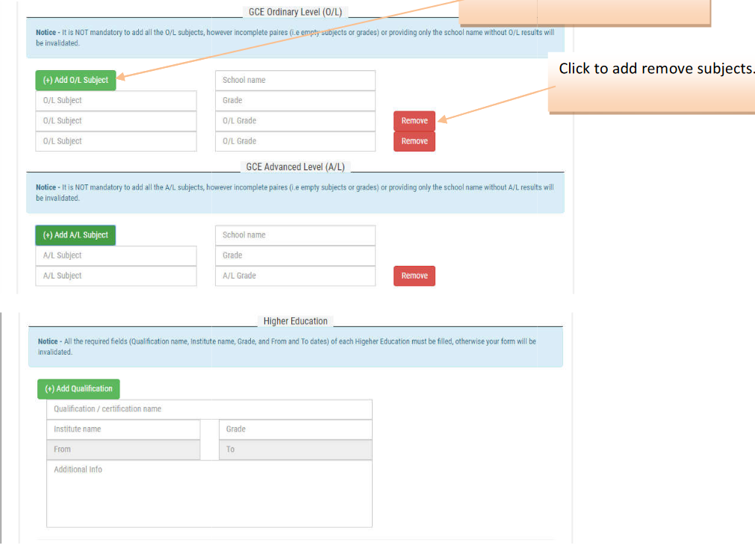Click the Grade field below O/L School name

click(x=295, y=101)
